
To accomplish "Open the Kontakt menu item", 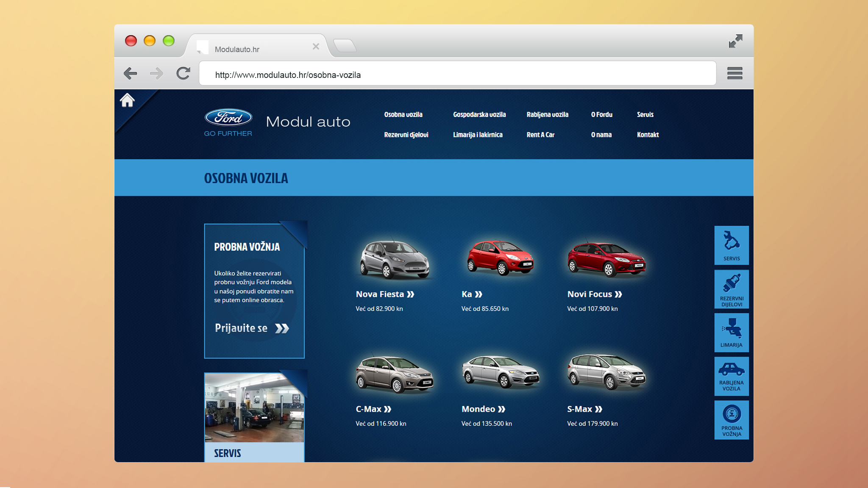I will coord(648,135).
